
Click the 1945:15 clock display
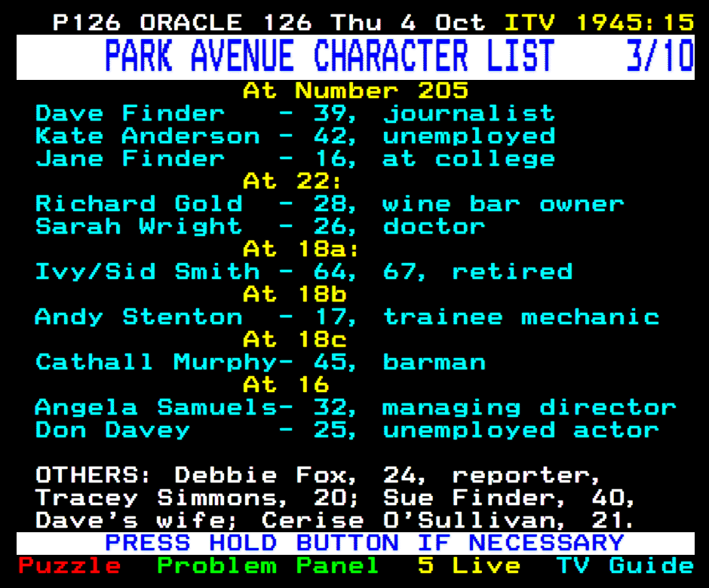click(x=635, y=22)
